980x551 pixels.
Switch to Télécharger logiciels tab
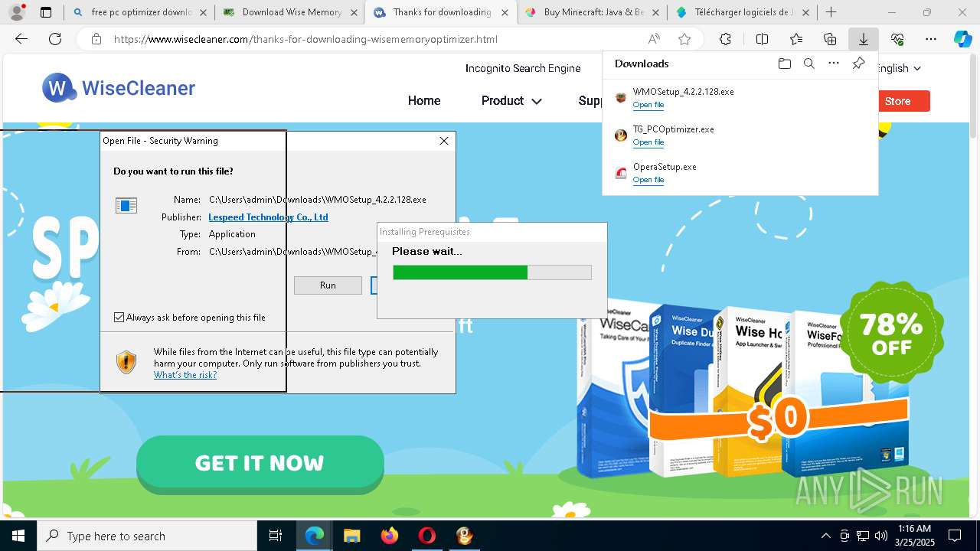(x=743, y=12)
